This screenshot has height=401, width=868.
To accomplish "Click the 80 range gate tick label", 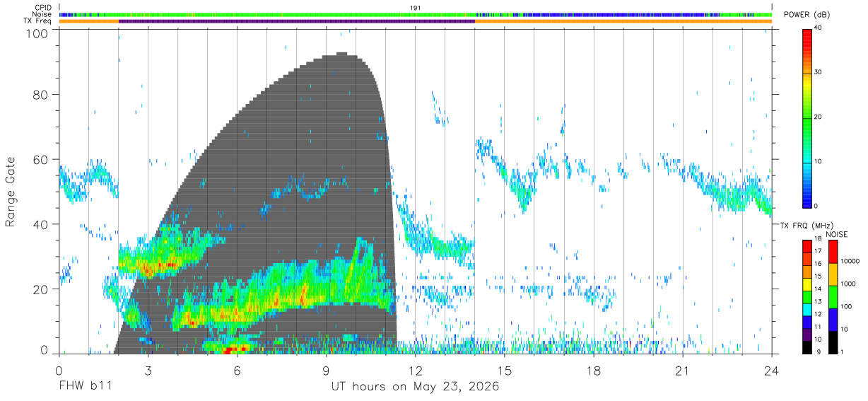I will pyautogui.click(x=41, y=94).
